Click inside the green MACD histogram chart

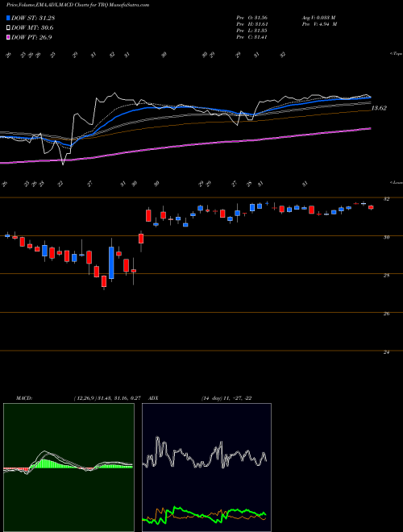coord(69,468)
